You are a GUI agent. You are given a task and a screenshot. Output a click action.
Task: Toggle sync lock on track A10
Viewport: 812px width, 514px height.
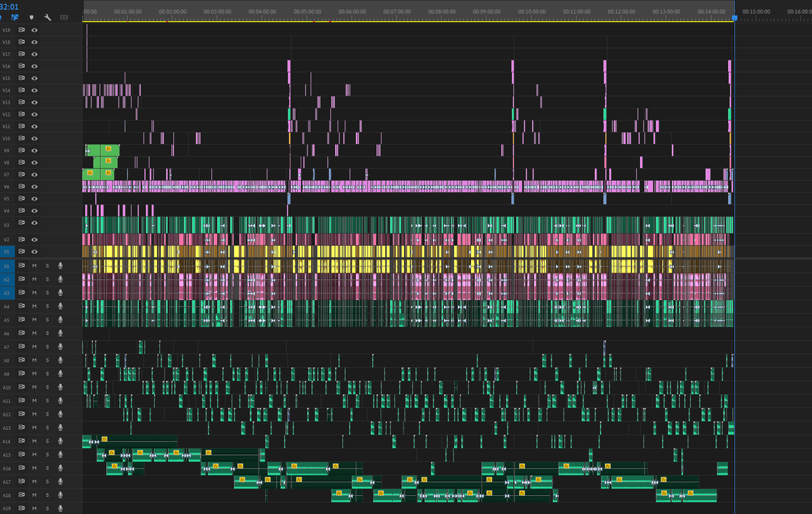coord(22,387)
